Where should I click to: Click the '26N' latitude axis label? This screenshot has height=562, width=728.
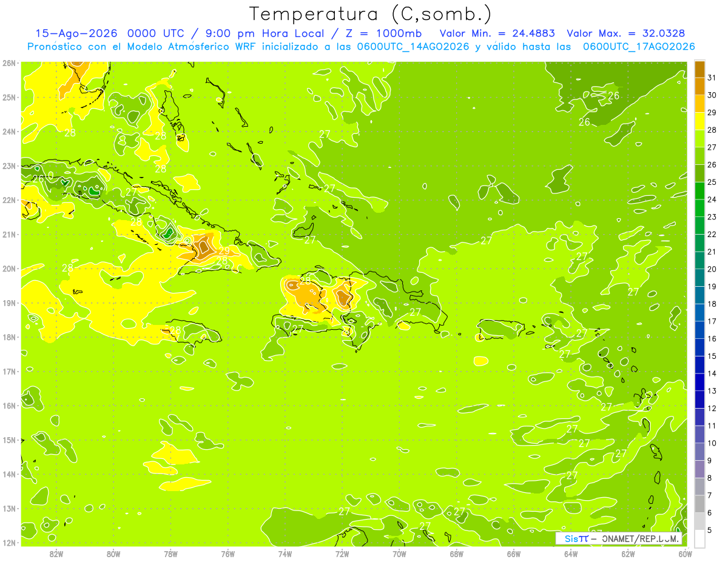9,63
